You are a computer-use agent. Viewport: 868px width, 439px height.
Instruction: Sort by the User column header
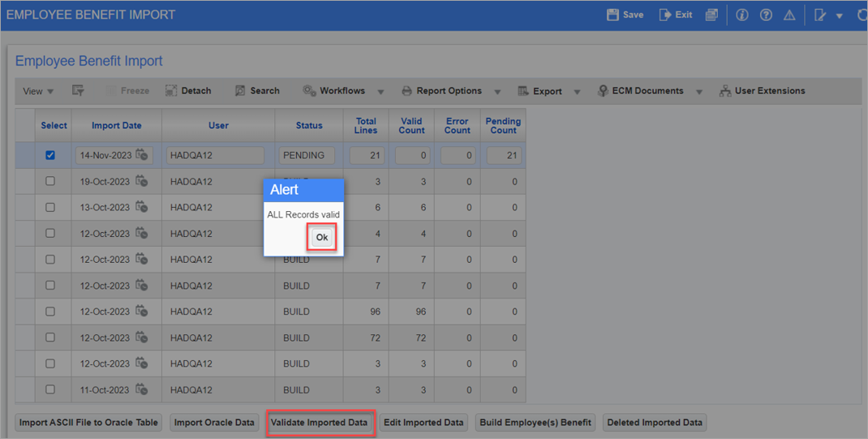(x=218, y=126)
